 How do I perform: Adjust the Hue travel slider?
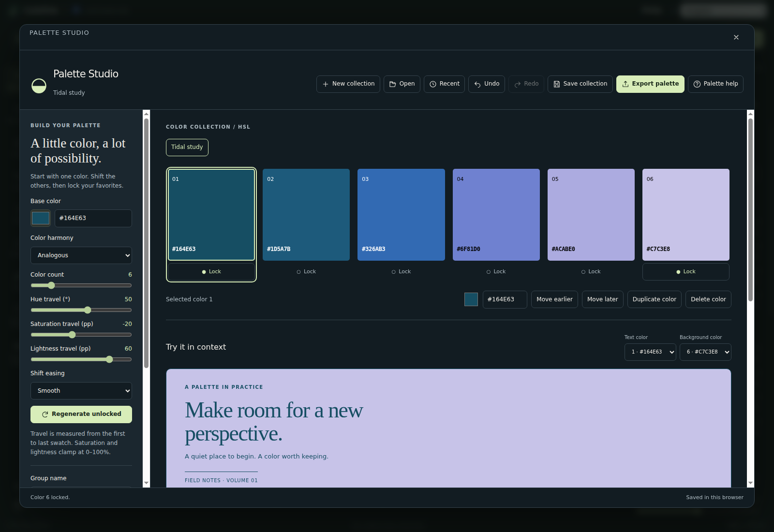(x=81, y=310)
